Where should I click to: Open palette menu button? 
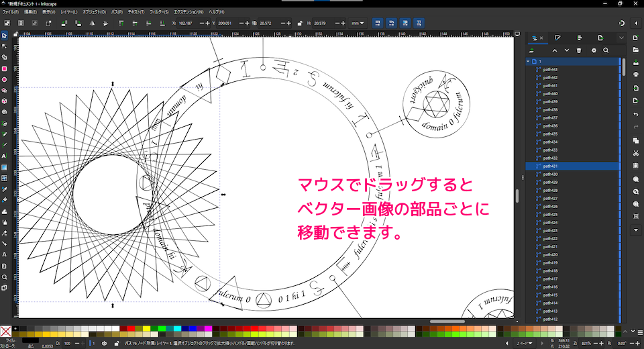pyautogui.click(x=640, y=332)
